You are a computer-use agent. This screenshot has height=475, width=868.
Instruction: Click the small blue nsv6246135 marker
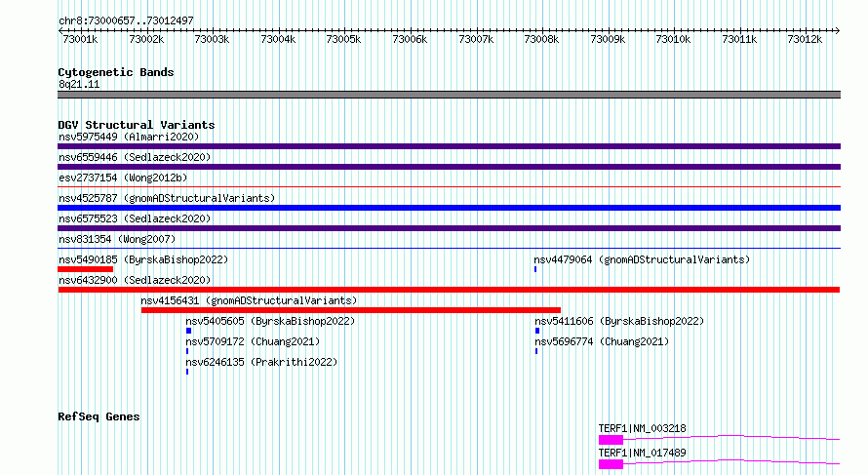click(187, 372)
